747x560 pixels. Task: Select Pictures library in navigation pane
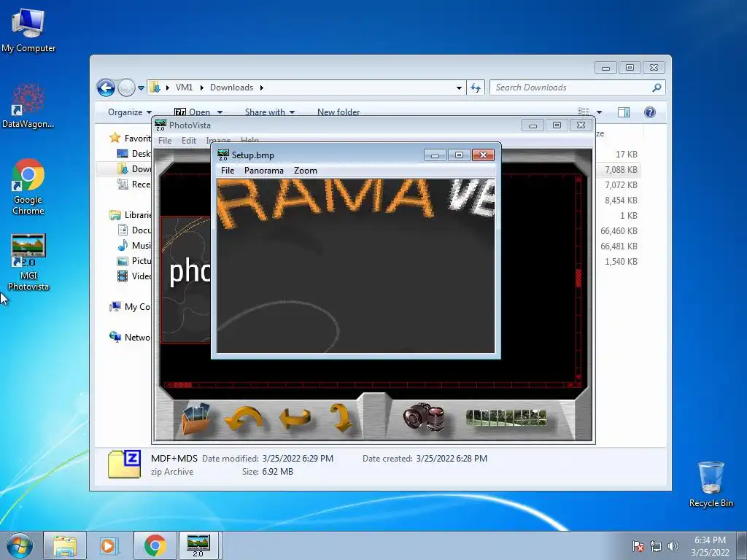point(134,261)
